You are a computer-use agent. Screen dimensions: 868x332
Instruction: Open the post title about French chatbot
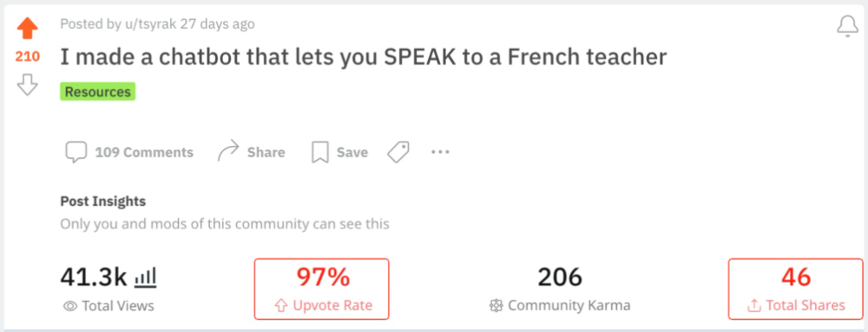point(363,57)
